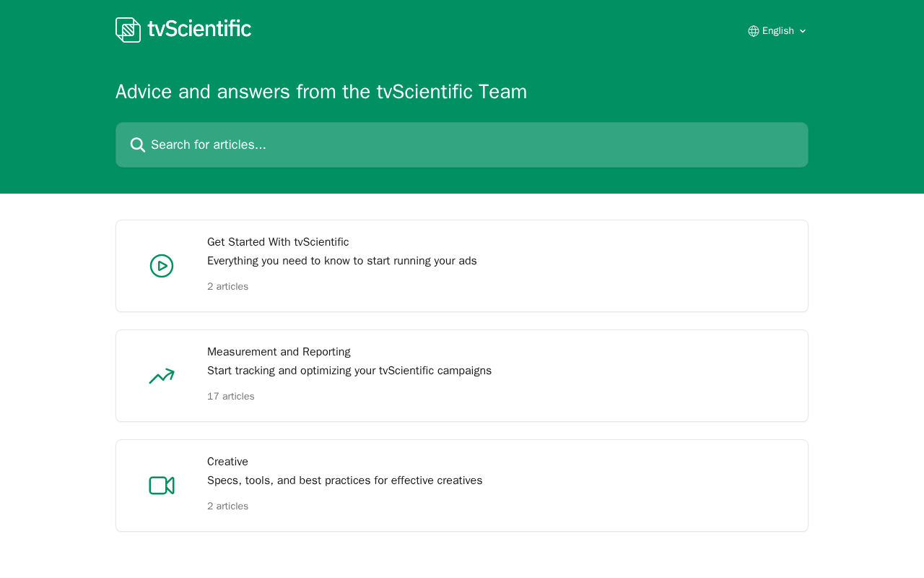Viewport: 924px width, 578px height.
Task: Click the globe language icon
Action: coord(754,31)
